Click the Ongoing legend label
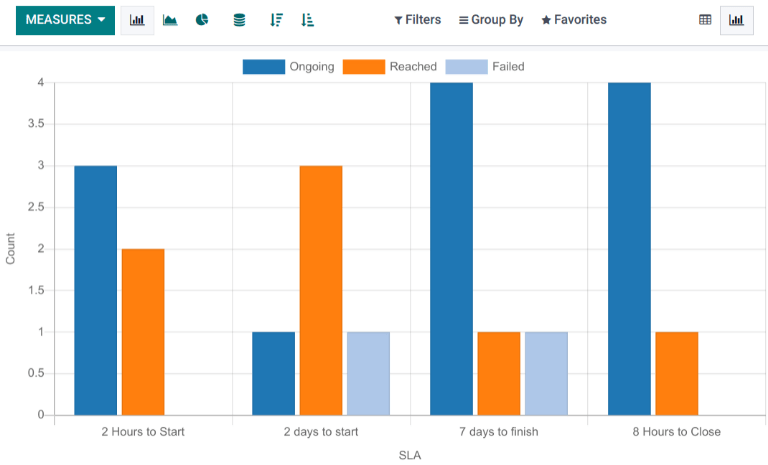Screen dimensions: 768x465 click(312, 67)
